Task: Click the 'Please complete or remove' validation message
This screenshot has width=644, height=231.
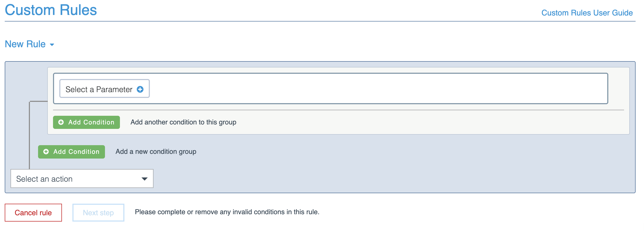Action: 227,212
